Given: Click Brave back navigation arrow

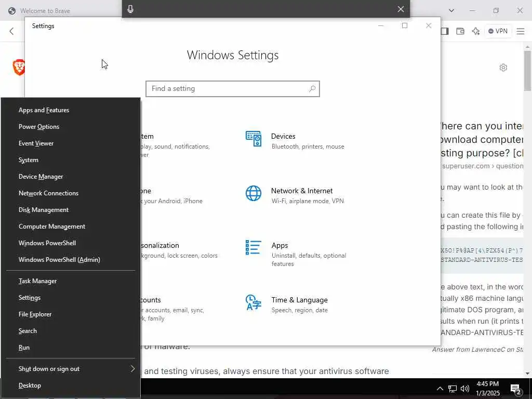Looking at the screenshot, I should (11, 31).
